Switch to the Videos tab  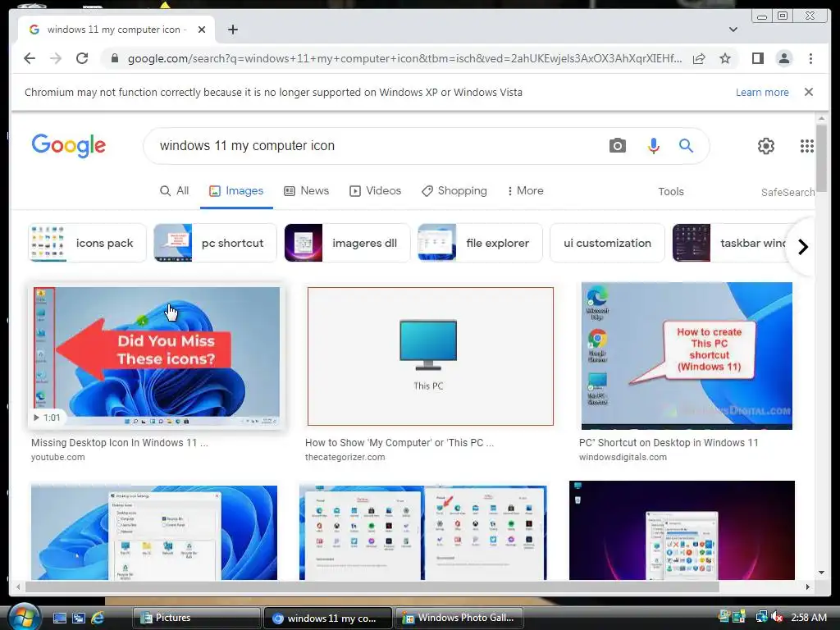pos(375,190)
